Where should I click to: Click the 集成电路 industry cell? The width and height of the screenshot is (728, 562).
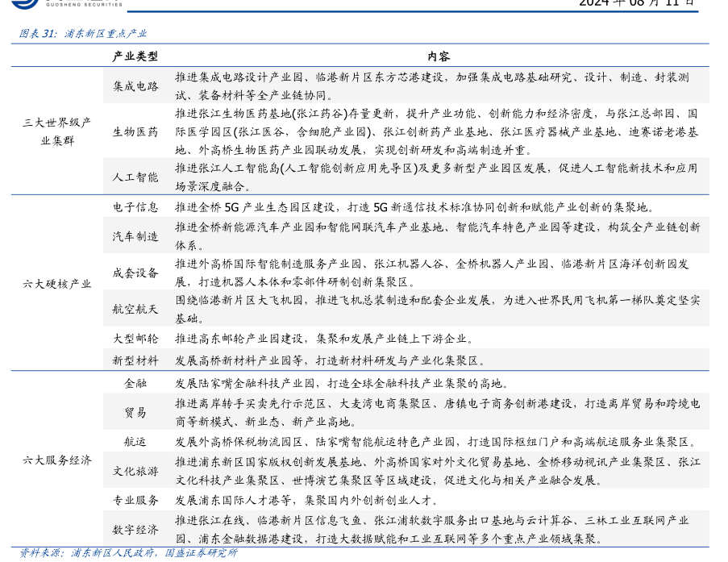135,85
